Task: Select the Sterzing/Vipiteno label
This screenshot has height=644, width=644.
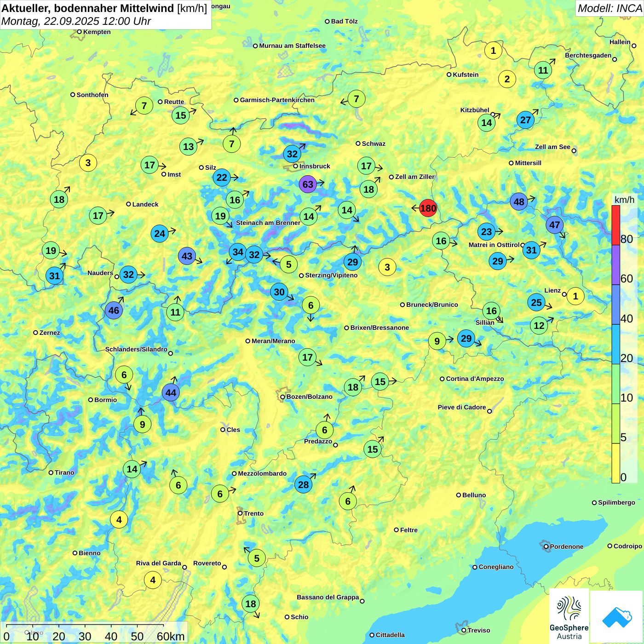Action: click(x=331, y=275)
